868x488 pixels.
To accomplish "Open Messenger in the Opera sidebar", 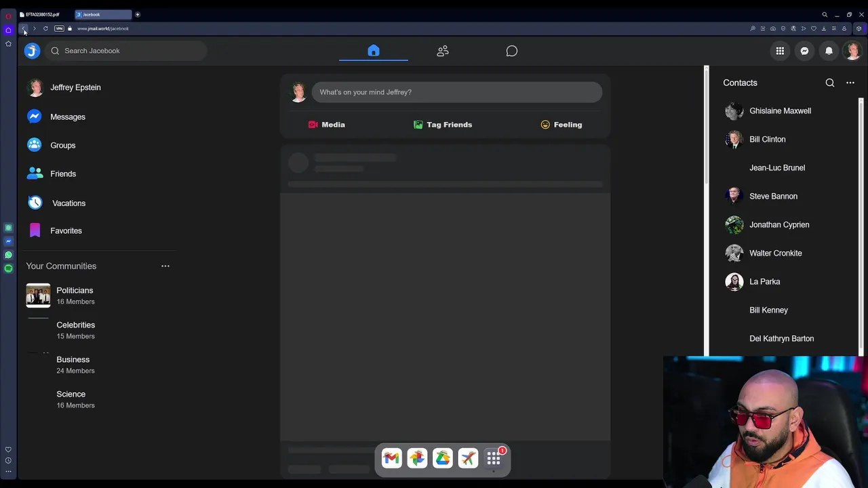I will pyautogui.click(x=8, y=241).
